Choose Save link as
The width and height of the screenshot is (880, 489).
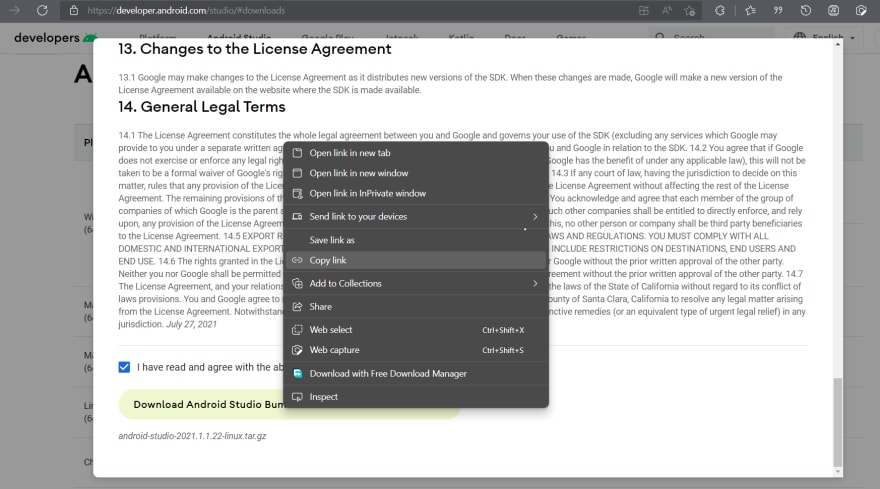pos(416,240)
